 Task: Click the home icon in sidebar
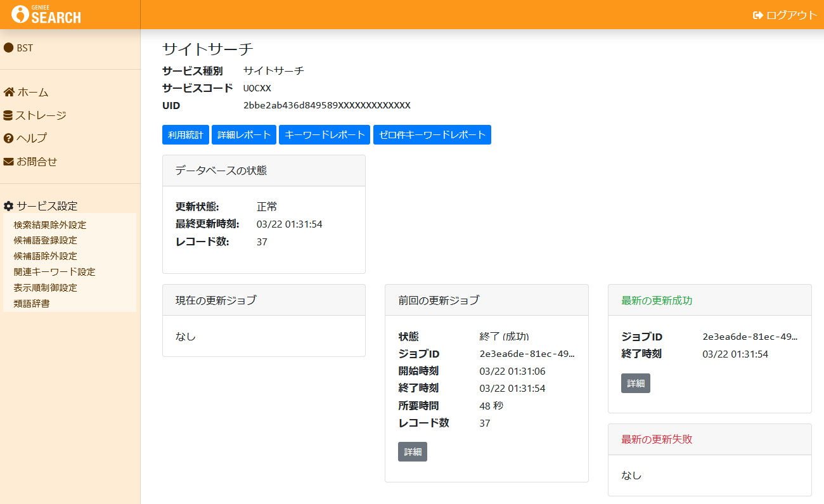point(9,93)
